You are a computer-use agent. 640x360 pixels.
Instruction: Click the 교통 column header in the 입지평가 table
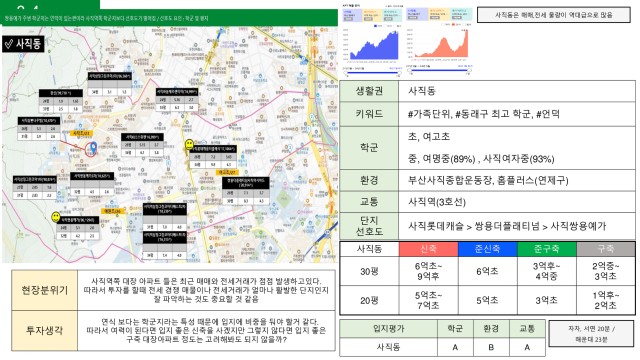tap(527, 329)
